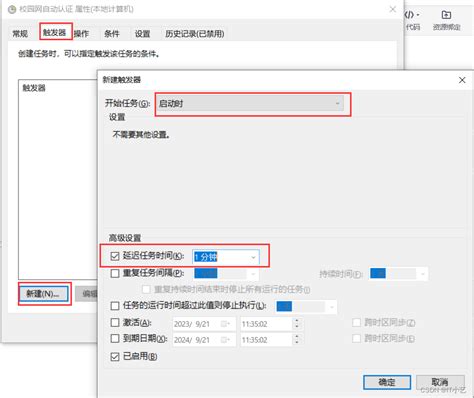Check 跨时区同步 for the 激活 row

356,322
